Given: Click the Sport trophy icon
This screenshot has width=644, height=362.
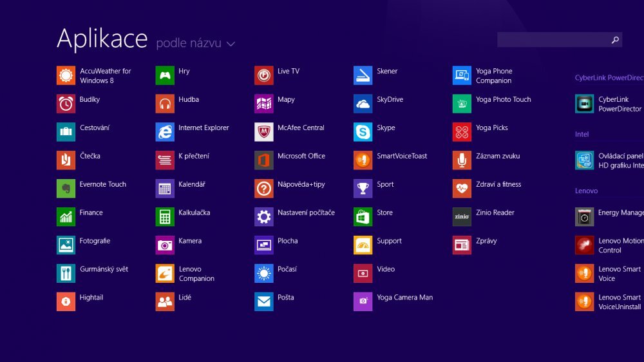Looking at the screenshot, I should 363,189.
